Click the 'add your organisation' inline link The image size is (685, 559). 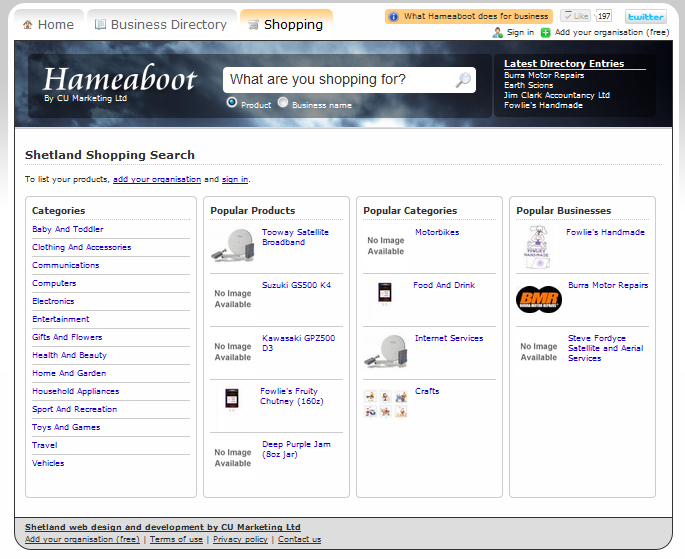(157, 179)
